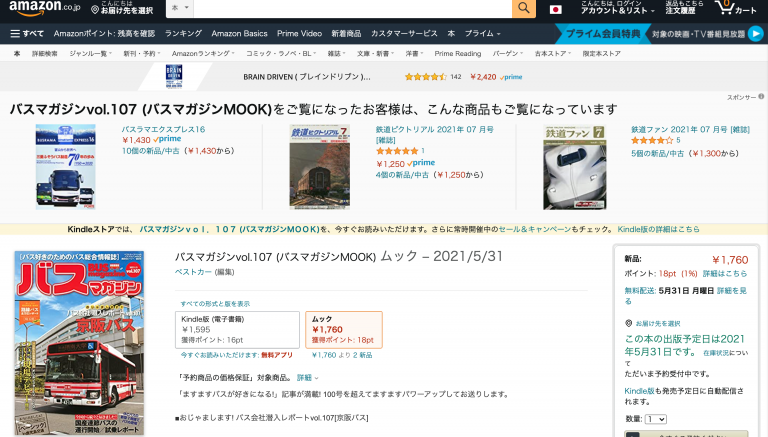Viewport: 768px width, 437px height.
Task: Open 注文履歴 returns and orders
Action: pos(684,7)
